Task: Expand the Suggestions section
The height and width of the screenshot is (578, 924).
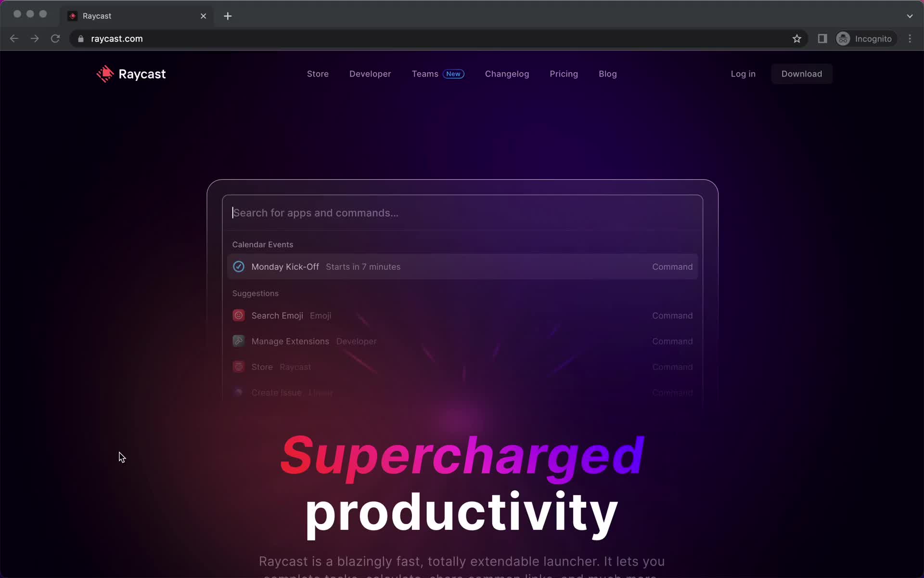Action: tap(256, 293)
